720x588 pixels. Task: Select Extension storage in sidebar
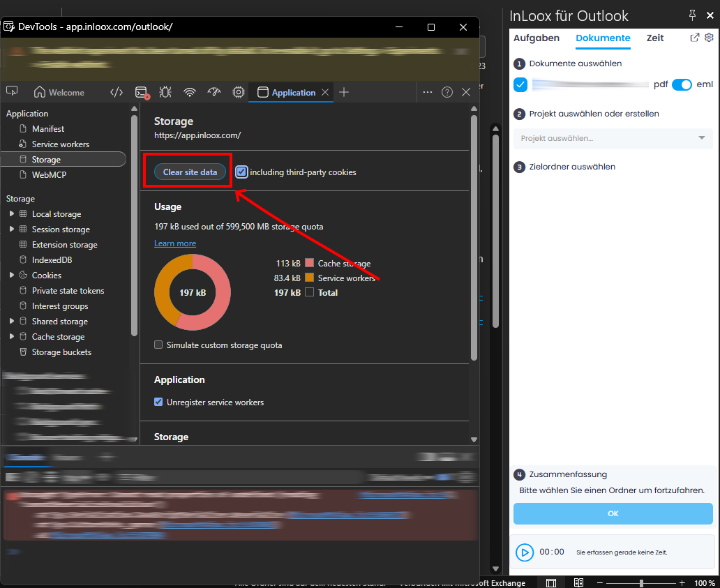point(64,245)
